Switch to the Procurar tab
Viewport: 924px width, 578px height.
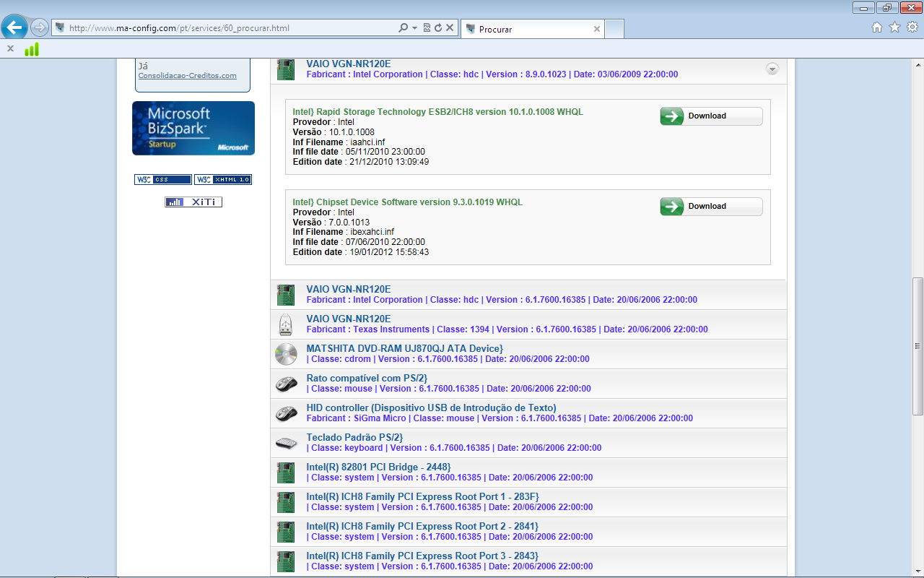click(x=532, y=29)
